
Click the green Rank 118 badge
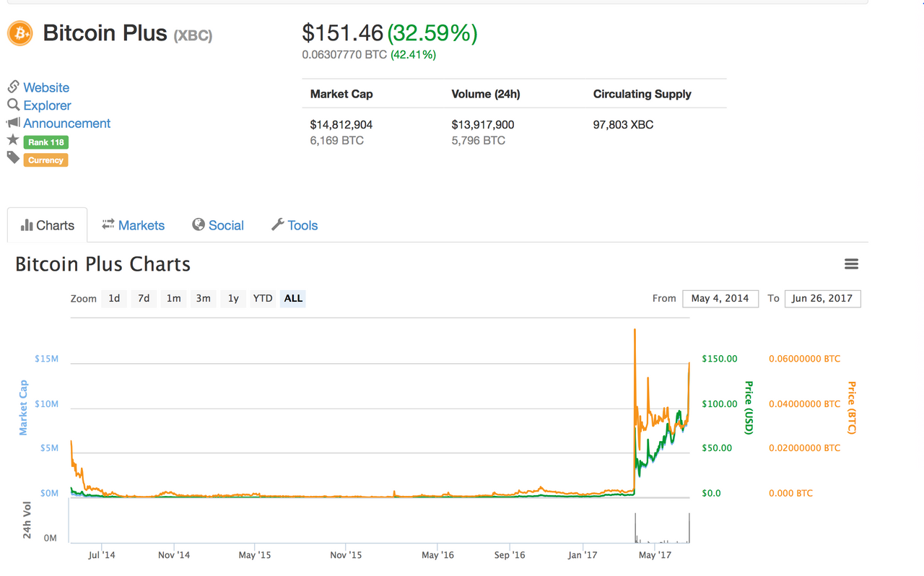[x=46, y=142]
